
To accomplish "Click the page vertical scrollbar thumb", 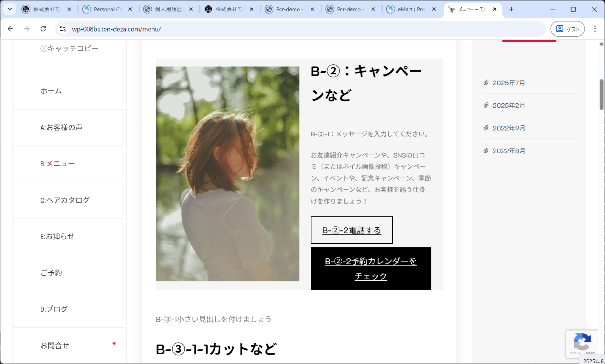I will (601, 94).
